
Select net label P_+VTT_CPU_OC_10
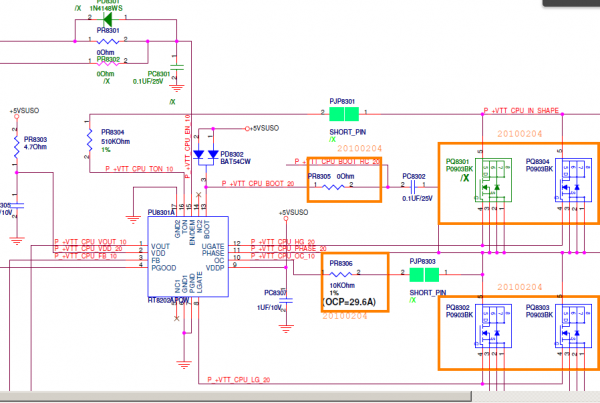(x=283, y=256)
